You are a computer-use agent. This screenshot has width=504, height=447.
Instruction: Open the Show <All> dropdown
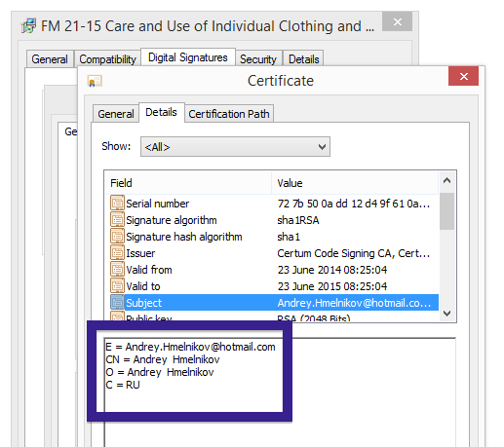235,147
